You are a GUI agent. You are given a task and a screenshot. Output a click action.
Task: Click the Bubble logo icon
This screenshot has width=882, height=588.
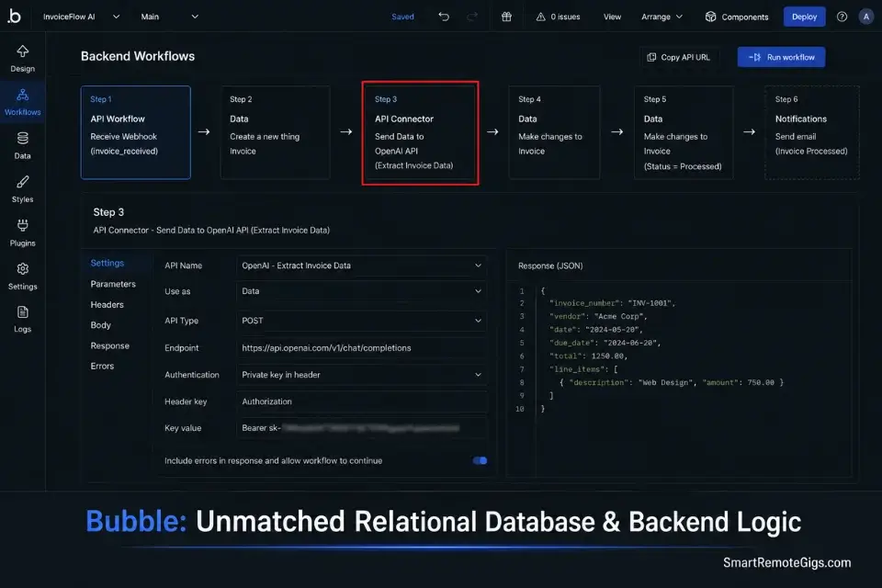(14, 17)
